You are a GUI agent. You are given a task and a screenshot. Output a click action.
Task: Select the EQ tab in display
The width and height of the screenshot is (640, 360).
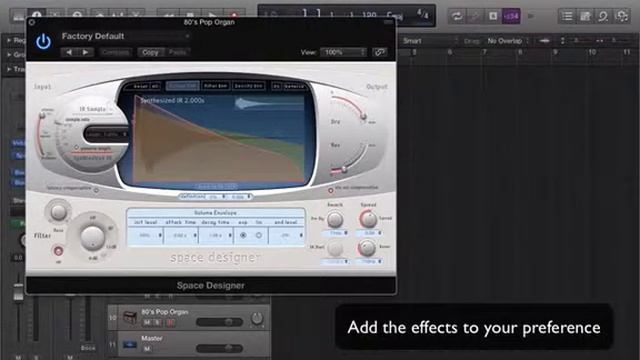click(x=276, y=86)
